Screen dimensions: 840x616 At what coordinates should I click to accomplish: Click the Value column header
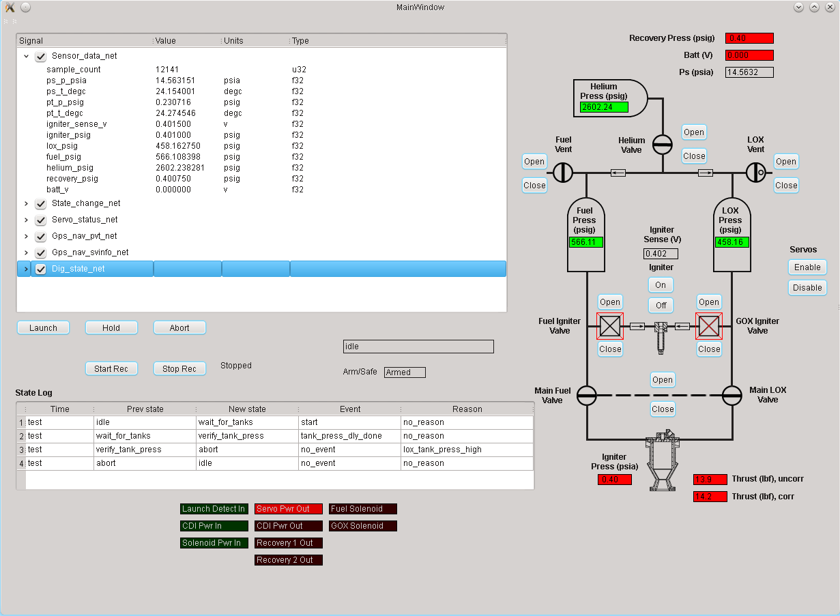(187, 41)
